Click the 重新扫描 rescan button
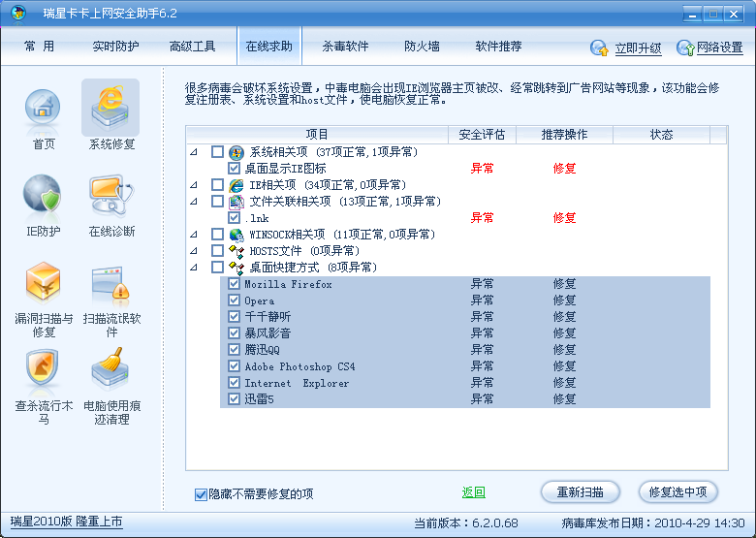The image size is (756, 538). click(580, 491)
